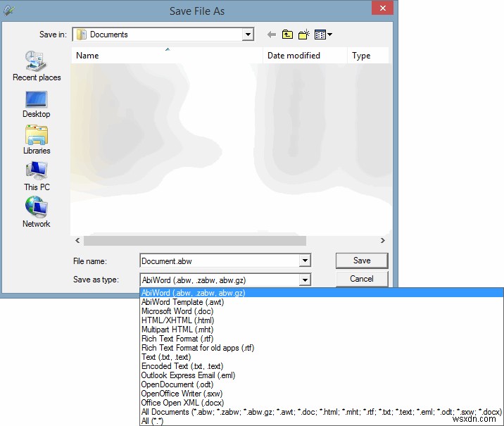
Task: Open Libraries location
Action: [37, 140]
